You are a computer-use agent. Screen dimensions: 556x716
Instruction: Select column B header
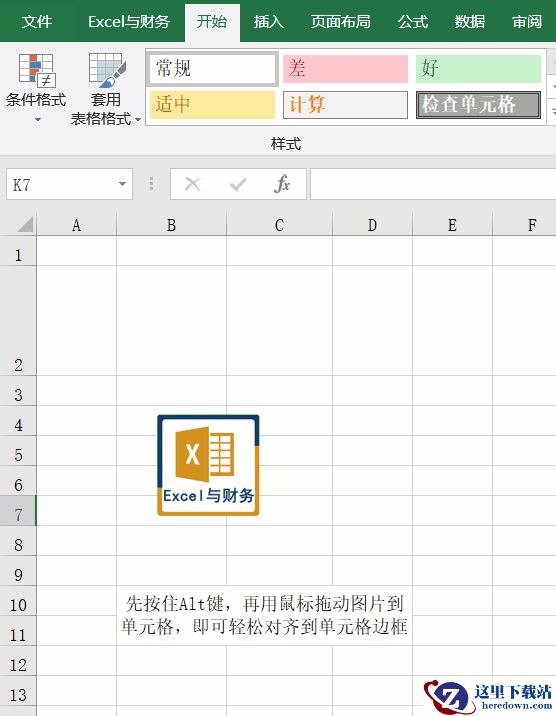coord(172,225)
